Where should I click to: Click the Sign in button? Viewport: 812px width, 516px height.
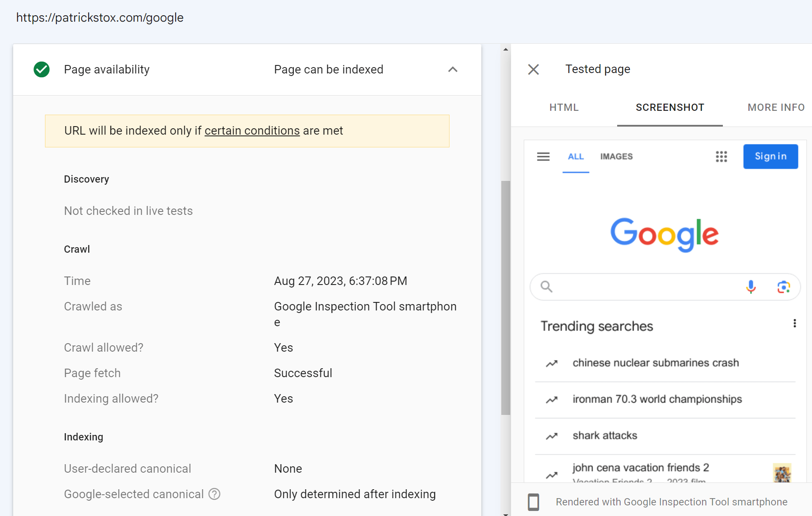tap(770, 156)
